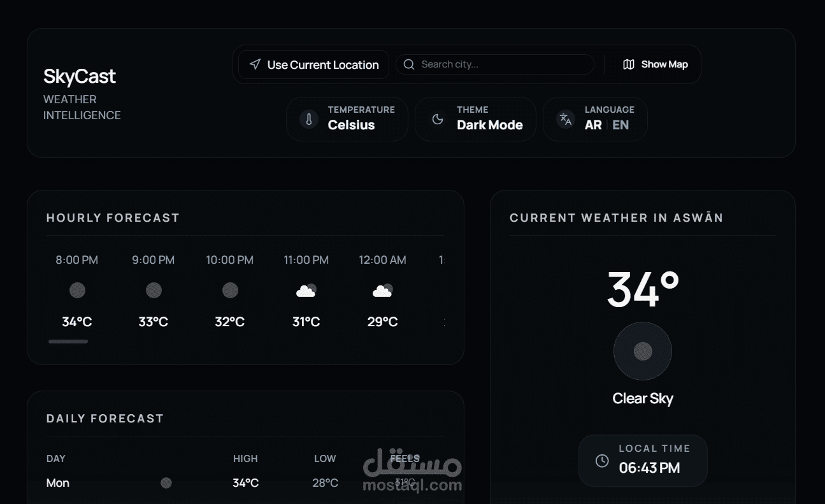Click the hourly forecast horizontal scrollbar

click(68, 342)
